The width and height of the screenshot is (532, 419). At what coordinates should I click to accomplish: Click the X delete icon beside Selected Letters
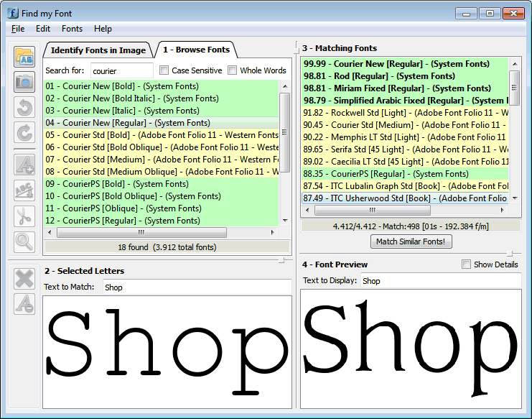pyautogui.click(x=24, y=279)
